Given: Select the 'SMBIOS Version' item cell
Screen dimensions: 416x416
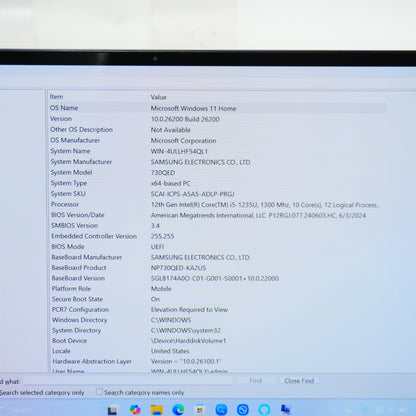Looking at the screenshot, I should pos(74,225).
